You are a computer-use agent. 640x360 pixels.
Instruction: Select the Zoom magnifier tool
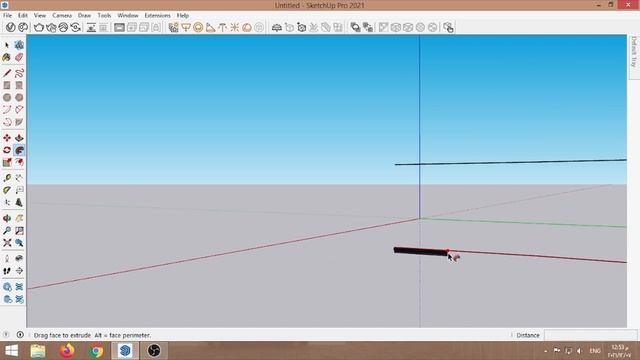pos(7,231)
